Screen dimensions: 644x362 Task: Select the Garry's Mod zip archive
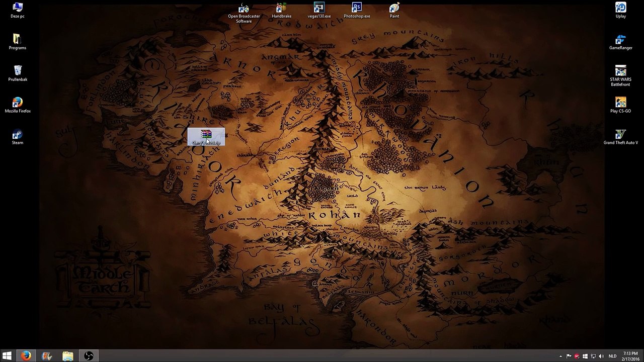(206, 137)
